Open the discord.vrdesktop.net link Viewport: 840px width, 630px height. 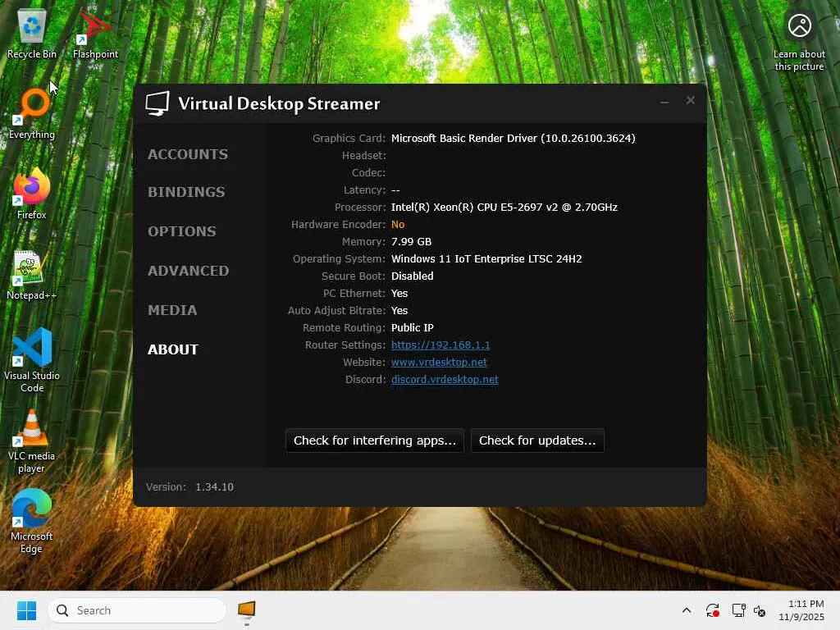click(x=445, y=379)
